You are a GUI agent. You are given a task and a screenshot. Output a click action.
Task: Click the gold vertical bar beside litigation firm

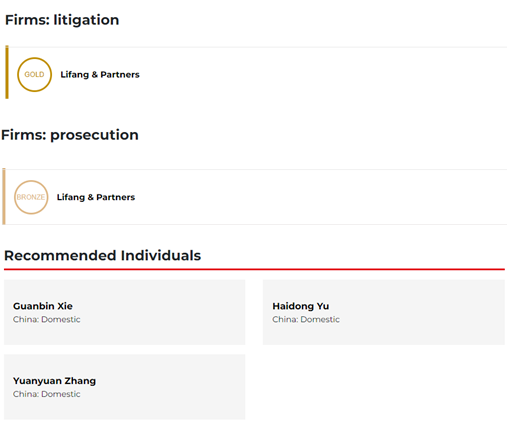click(7, 72)
